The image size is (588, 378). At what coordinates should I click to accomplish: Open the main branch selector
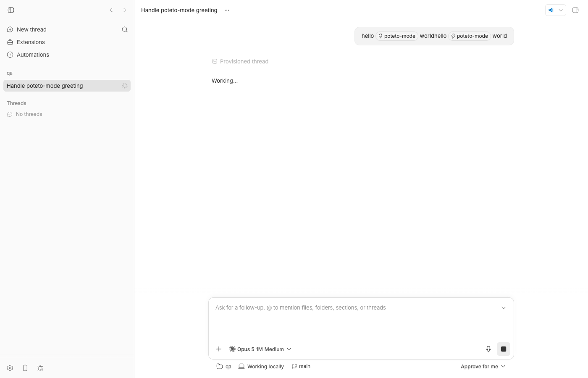click(x=301, y=366)
